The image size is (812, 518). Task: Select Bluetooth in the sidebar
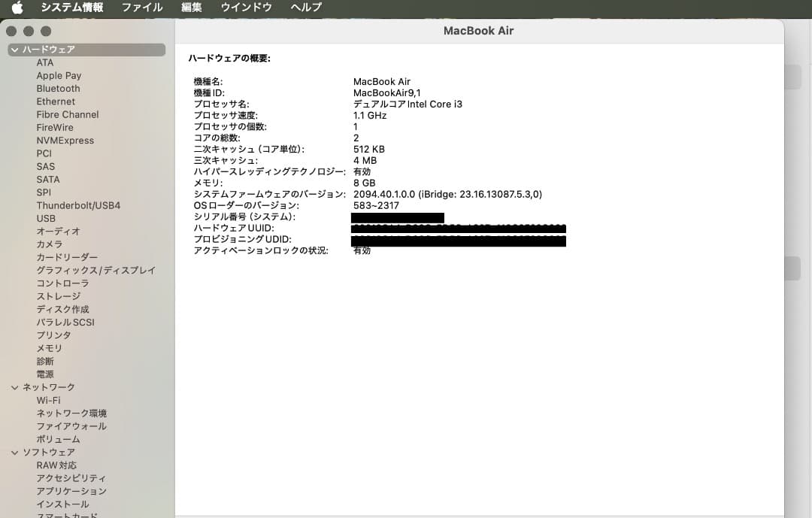tap(58, 88)
